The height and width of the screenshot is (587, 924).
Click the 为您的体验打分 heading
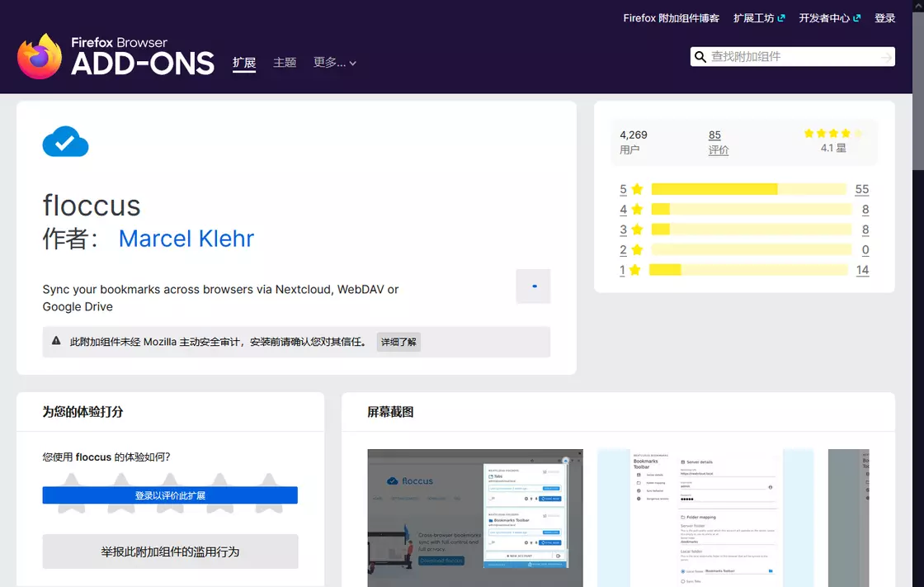click(x=82, y=412)
